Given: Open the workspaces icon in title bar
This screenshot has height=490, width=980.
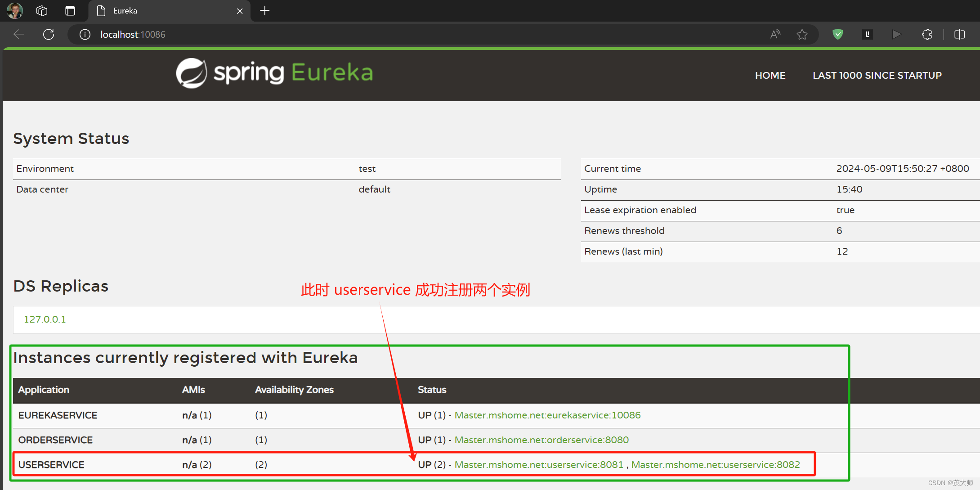Looking at the screenshot, I should click(42, 10).
